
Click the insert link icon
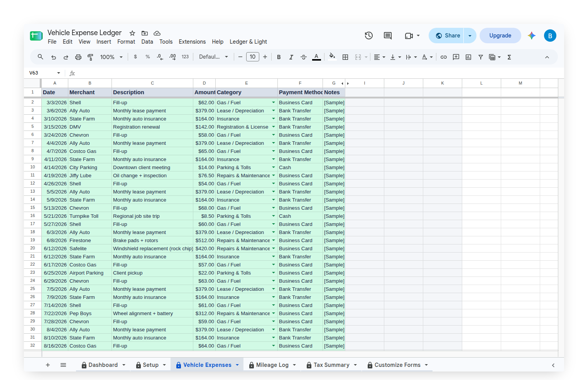pyautogui.click(x=444, y=57)
